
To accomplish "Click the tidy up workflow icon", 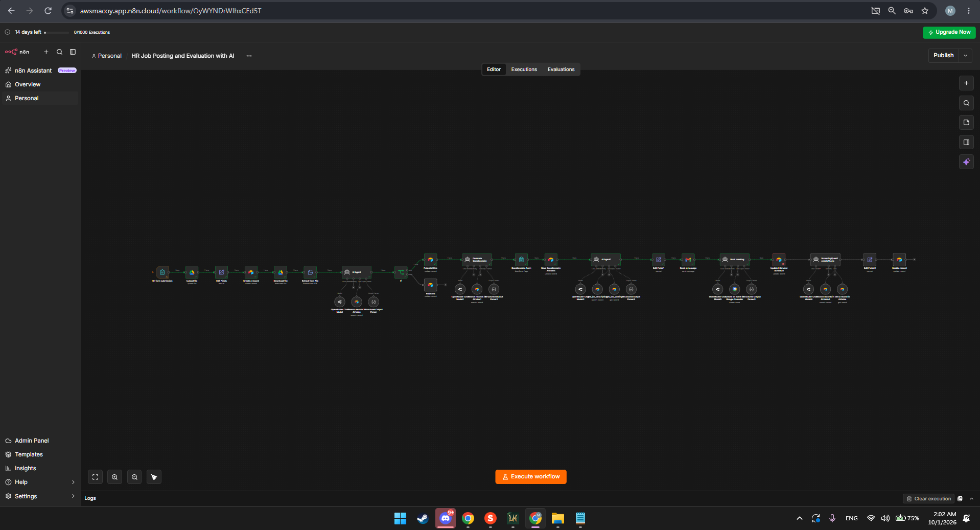I will 154,477.
